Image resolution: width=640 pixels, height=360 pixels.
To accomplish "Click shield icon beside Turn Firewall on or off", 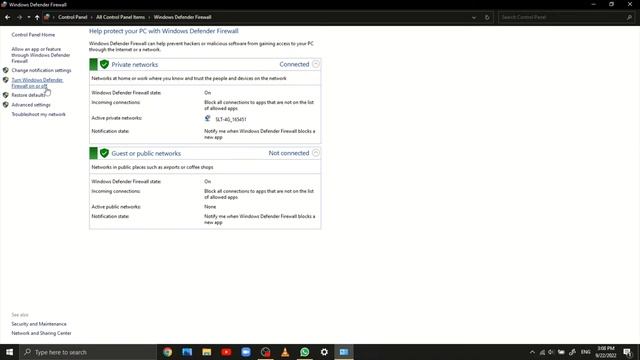I will (x=6, y=80).
